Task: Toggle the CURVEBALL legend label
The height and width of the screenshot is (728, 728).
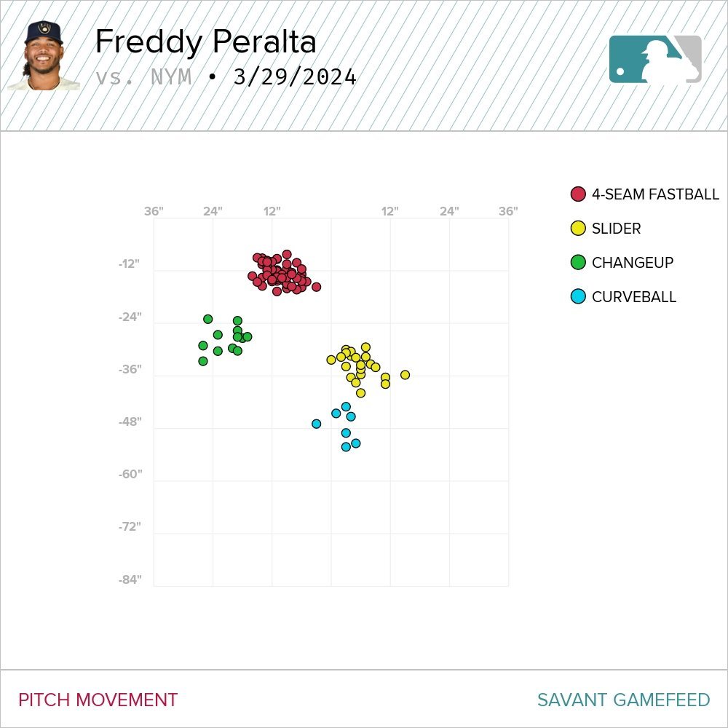Action: pyautogui.click(x=634, y=297)
